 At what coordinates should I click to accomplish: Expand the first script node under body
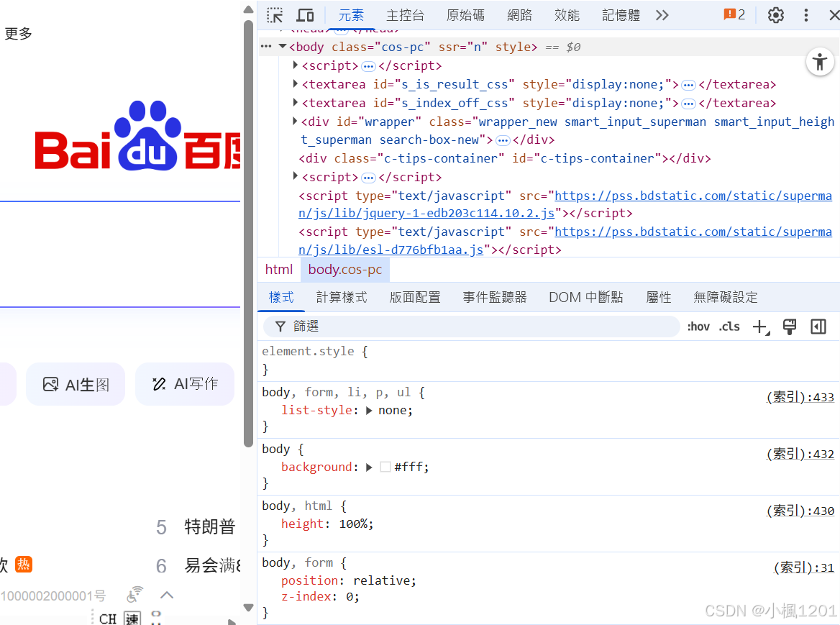pyautogui.click(x=295, y=65)
